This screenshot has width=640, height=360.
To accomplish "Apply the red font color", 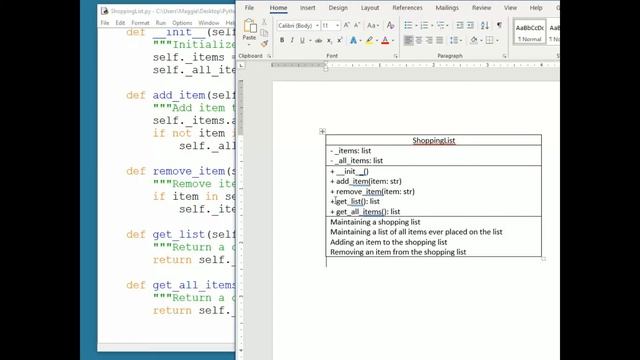I will click(x=385, y=40).
